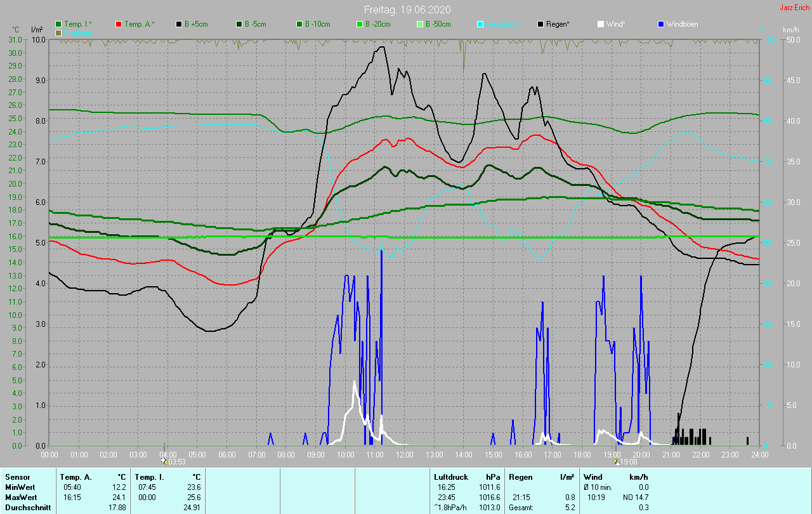This screenshot has height=514, width=812.
Task: Click the black Regen legend swatch
Action: [x=540, y=24]
